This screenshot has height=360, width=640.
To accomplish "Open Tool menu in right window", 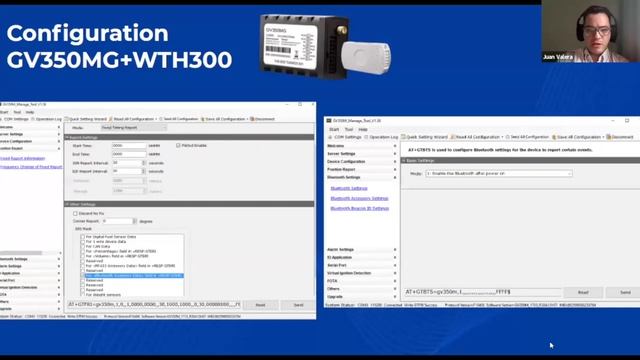I will (349, 129).
